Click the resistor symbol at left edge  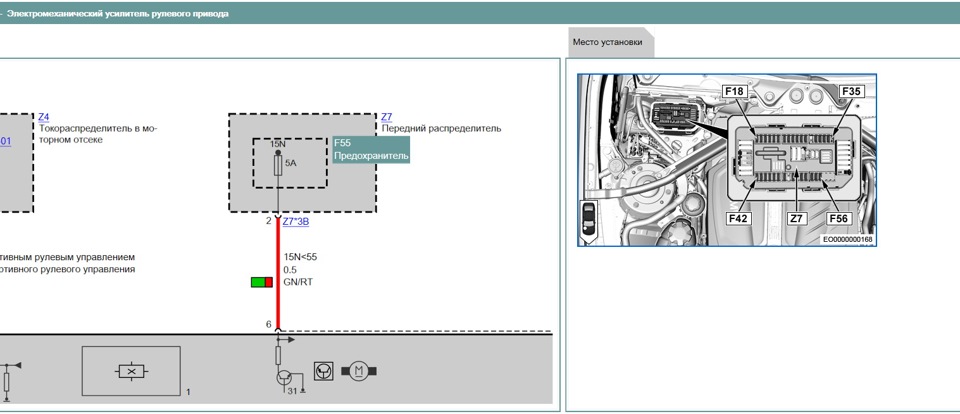[6, 383]
